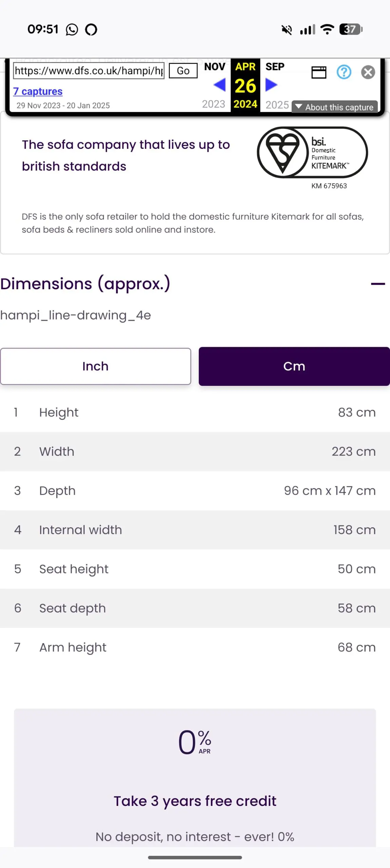
Task: Select the NOV month capture
Action: coord(215,66)
